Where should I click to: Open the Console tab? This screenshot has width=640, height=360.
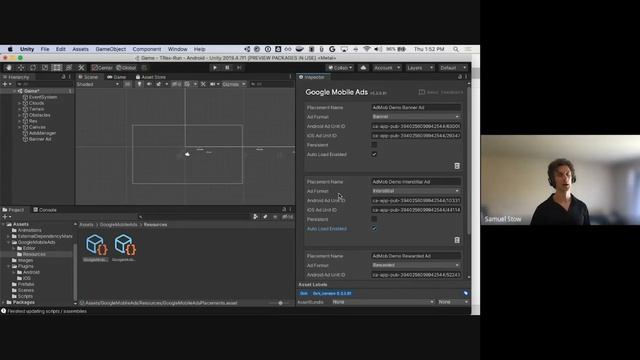click(45, 210)
